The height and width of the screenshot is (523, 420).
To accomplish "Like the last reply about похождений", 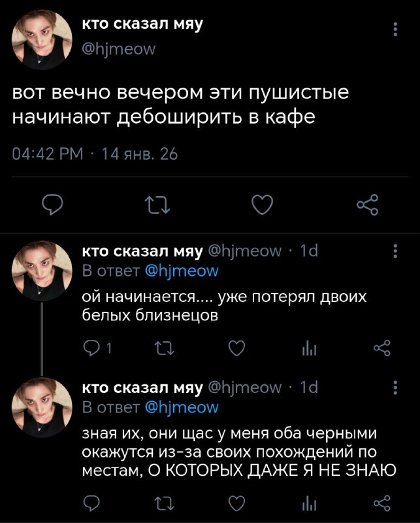I will click(x=237, y=503).
